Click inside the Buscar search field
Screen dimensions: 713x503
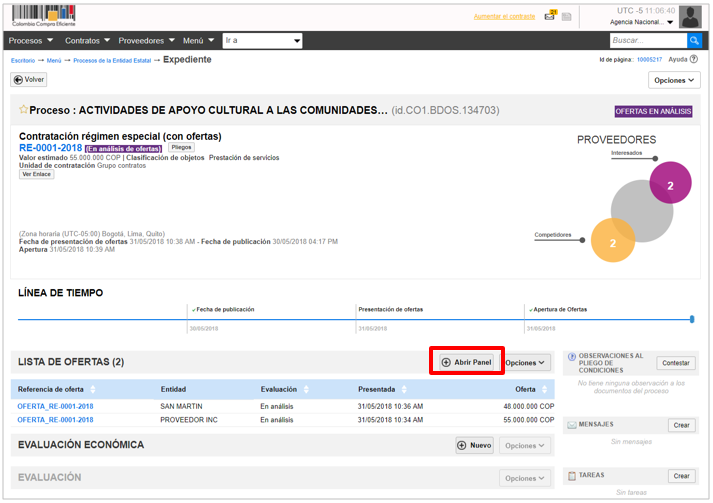[x=648, y=40]
